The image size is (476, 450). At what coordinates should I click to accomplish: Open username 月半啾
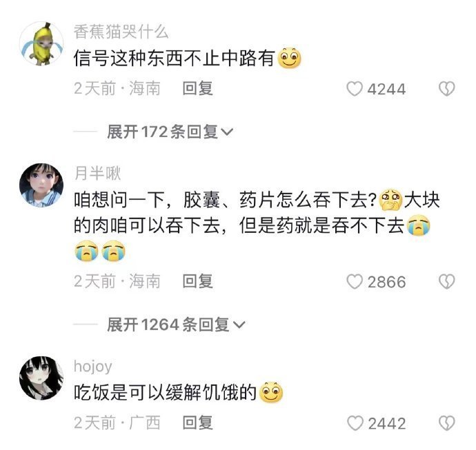[97, 174]
